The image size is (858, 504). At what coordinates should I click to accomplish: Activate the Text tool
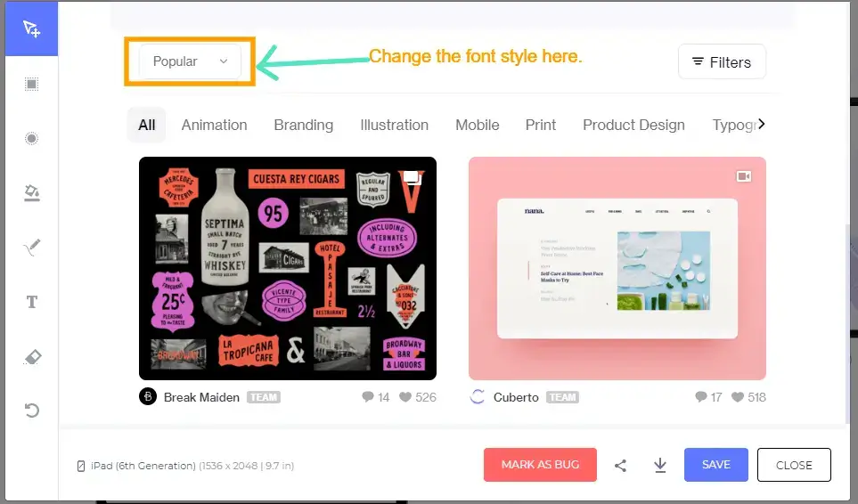coord(31,303)
